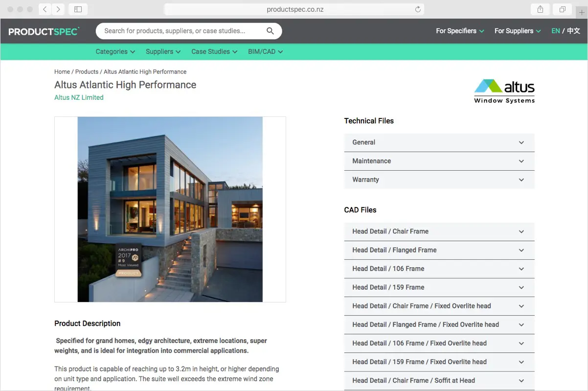Open the For Specifiers dropdown
The height and width of the screenshot is (391, 588).
460,31
